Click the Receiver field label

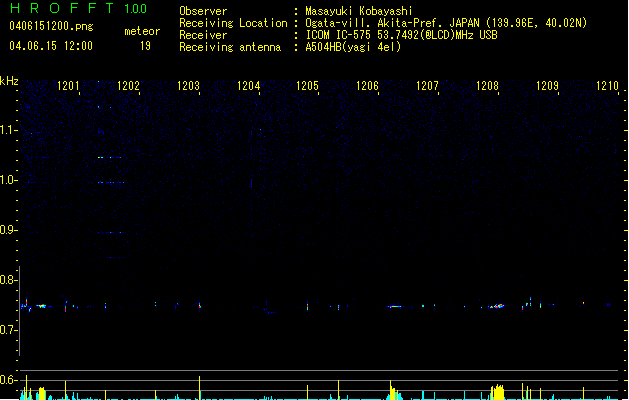pos(203,35)
